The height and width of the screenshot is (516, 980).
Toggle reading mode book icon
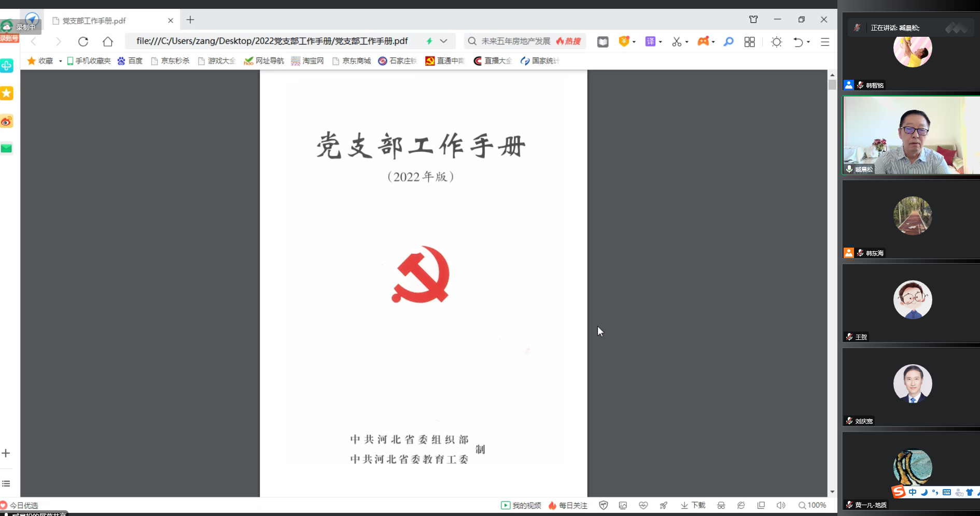[x=603, y=42]
